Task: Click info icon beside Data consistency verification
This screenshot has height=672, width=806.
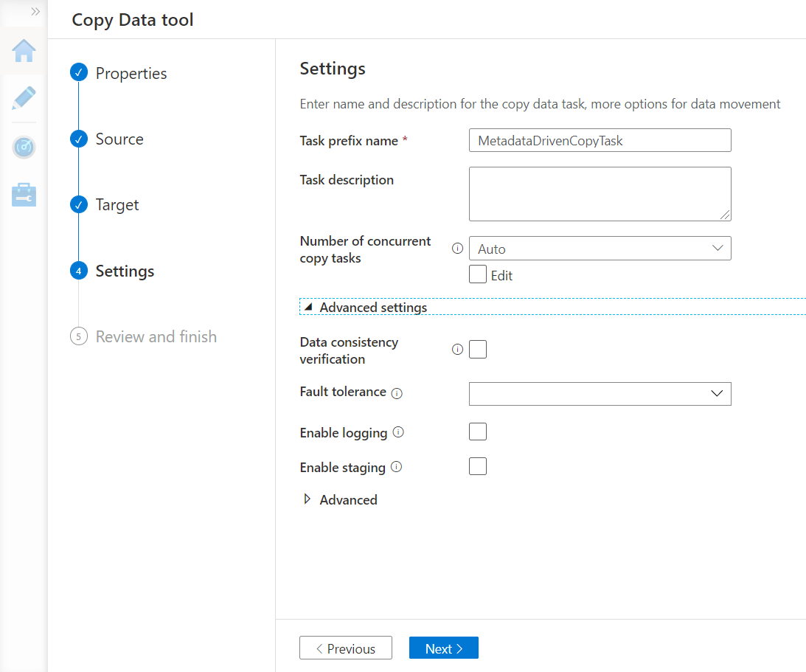Action: (x=457, y=349)
